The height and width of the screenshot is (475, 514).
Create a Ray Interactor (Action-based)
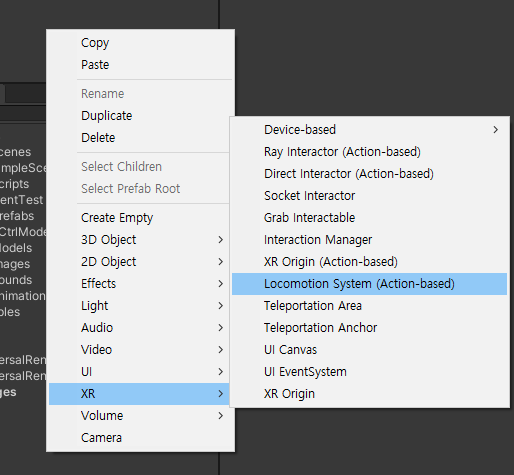coord(369,152)
